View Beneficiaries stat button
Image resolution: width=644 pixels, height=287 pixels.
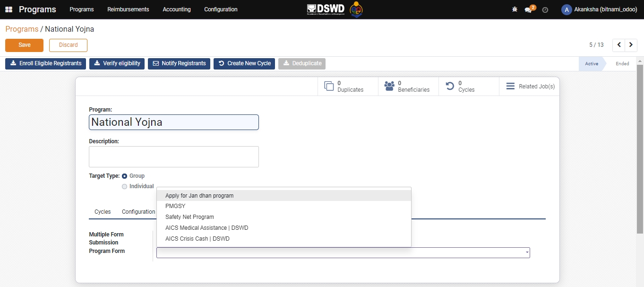pyautogui.click(x=408, y=87)
